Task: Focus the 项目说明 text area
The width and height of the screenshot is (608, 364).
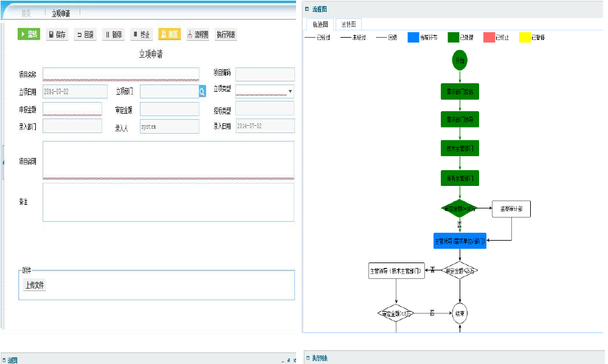Action: coord(168,160)
